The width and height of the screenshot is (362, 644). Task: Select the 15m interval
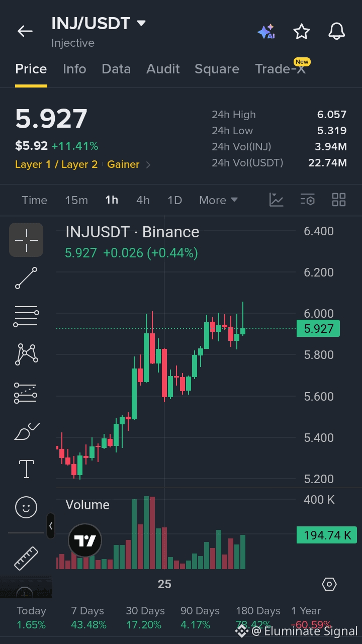coord(76,200)
